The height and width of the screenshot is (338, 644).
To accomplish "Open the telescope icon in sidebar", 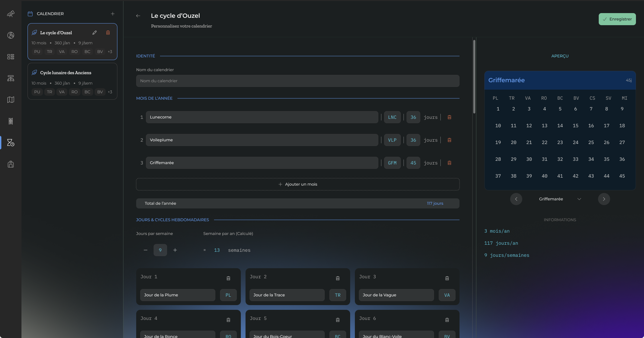I will tap(11, 14).
